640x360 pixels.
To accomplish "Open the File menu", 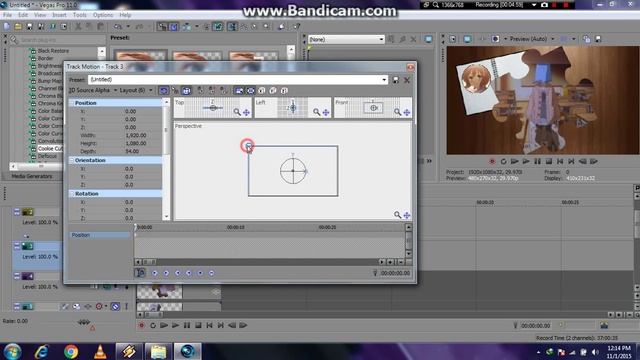I will (x=7, y=15).
